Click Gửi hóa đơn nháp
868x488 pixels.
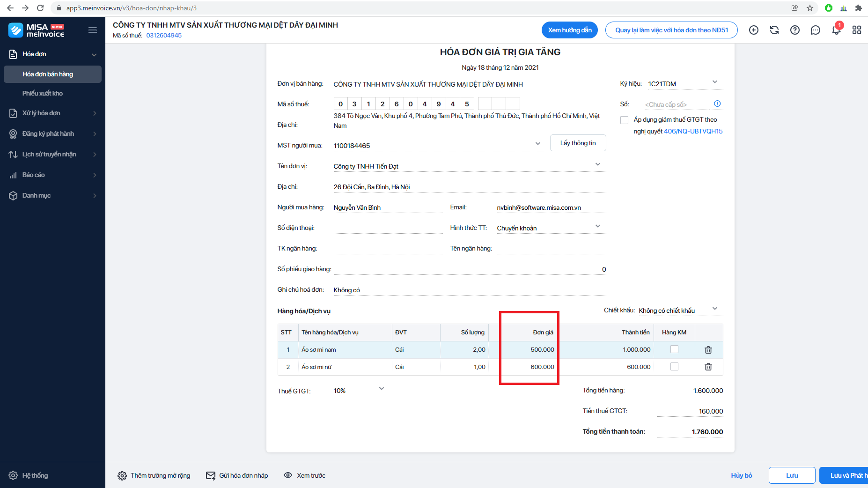237,476
